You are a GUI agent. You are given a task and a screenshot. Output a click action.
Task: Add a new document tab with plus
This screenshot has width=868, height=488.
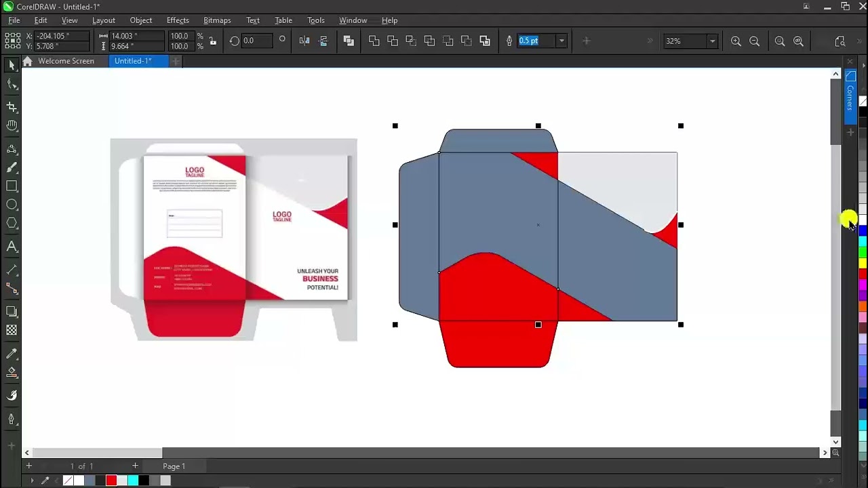pyautogui.click(x=176, y=61)
